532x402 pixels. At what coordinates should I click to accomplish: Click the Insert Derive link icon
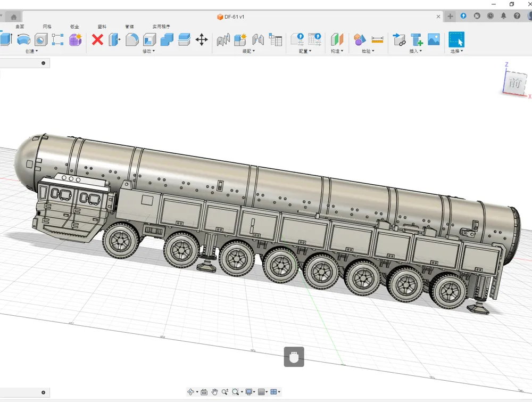400,40
